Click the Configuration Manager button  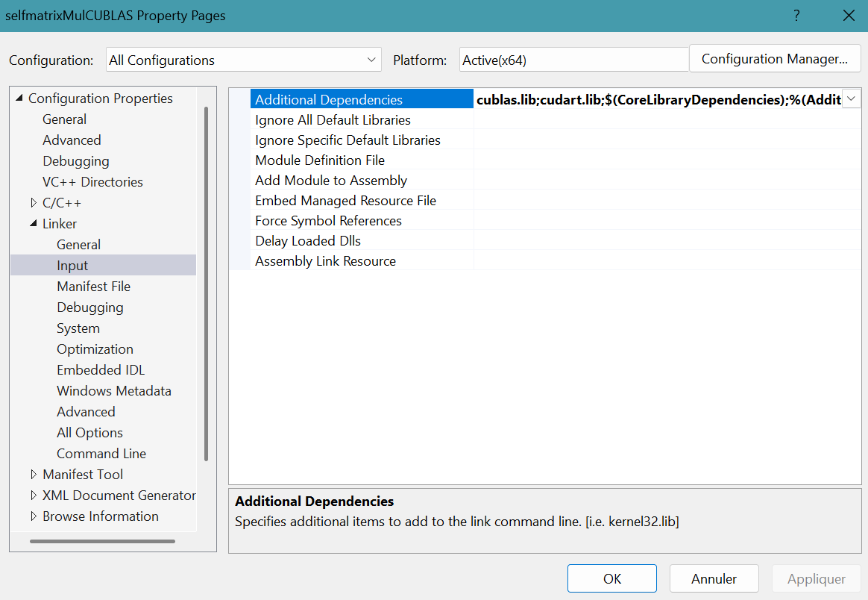point(774,59)
